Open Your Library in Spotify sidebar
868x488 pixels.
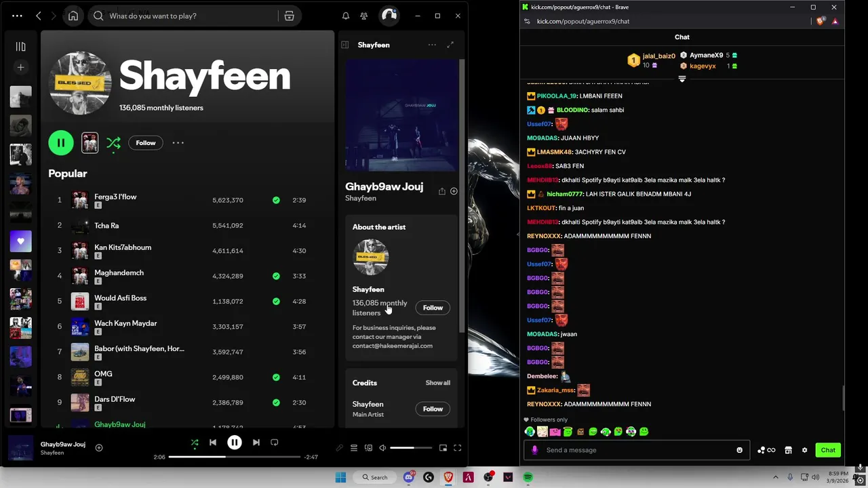coord(20,46)
